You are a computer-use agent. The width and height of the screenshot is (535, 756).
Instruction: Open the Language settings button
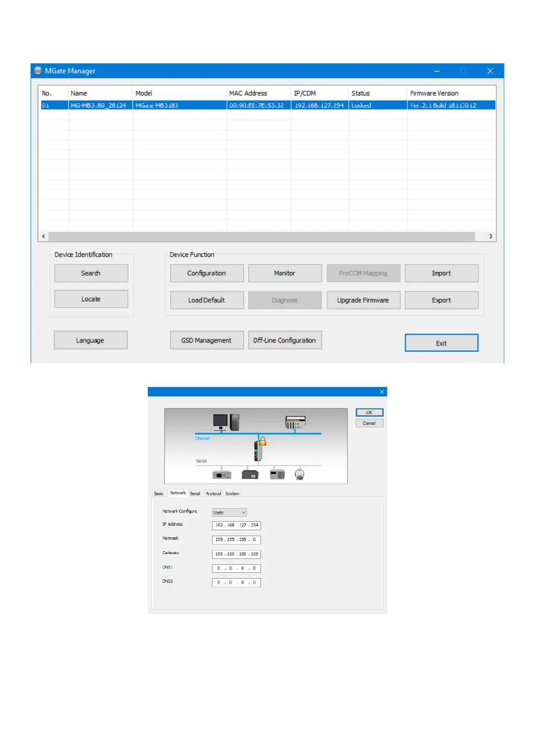[91, 340]
